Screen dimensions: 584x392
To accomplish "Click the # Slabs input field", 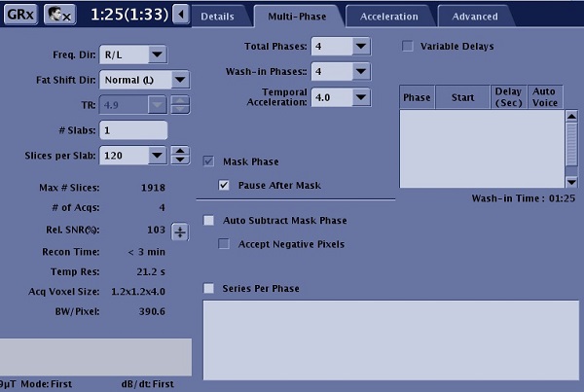I will coord(133,130).
